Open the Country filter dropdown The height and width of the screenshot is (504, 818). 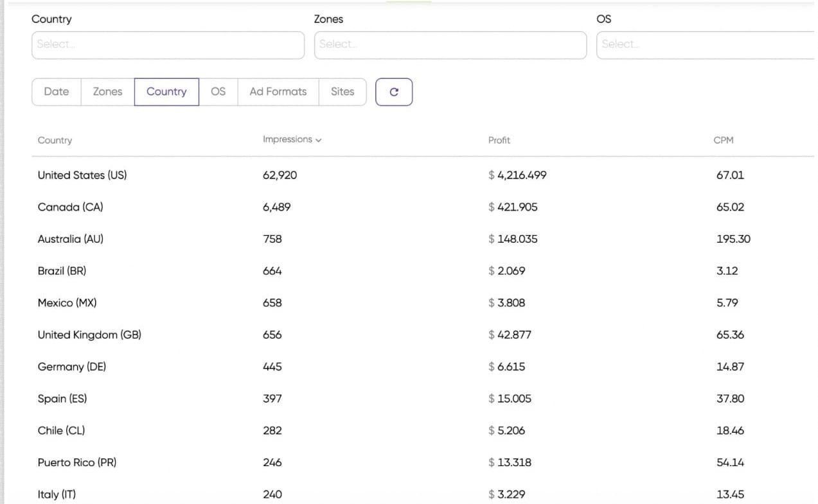[168, 44]
